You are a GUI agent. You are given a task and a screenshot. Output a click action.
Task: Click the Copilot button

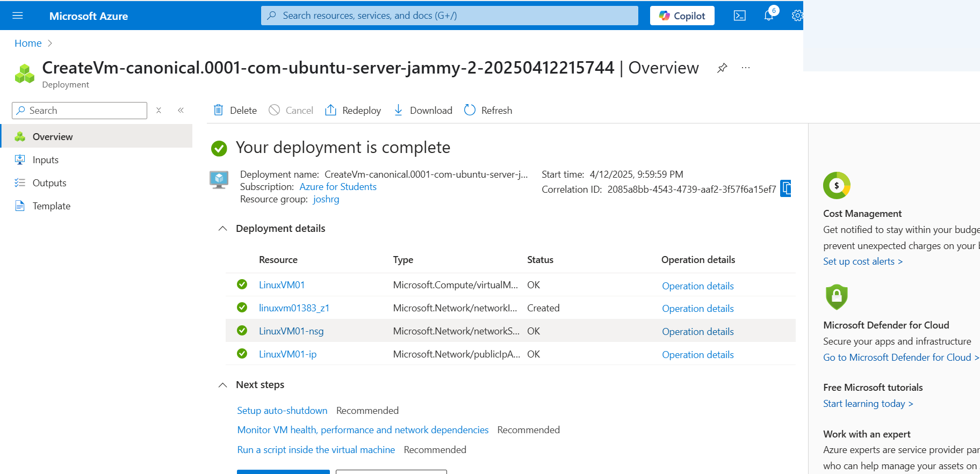(x=682, y=16)
